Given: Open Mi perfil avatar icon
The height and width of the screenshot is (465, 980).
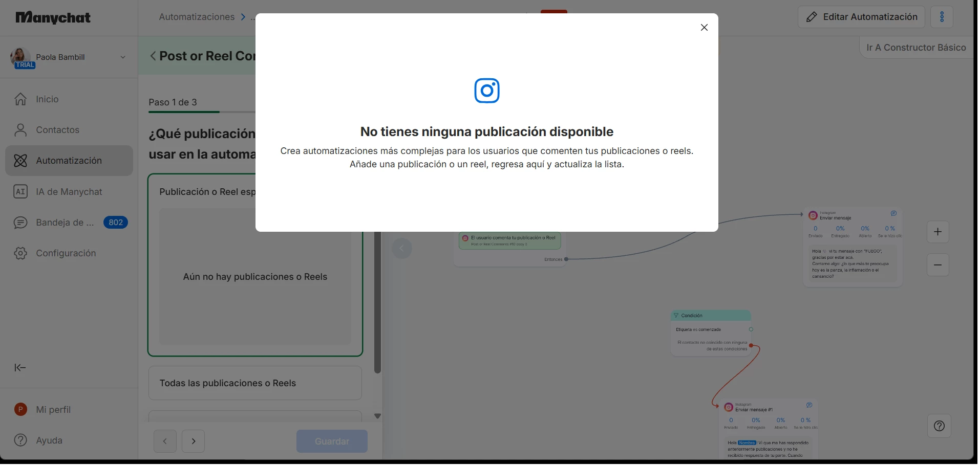Looking at the screenshot, I should click(20, 409).
